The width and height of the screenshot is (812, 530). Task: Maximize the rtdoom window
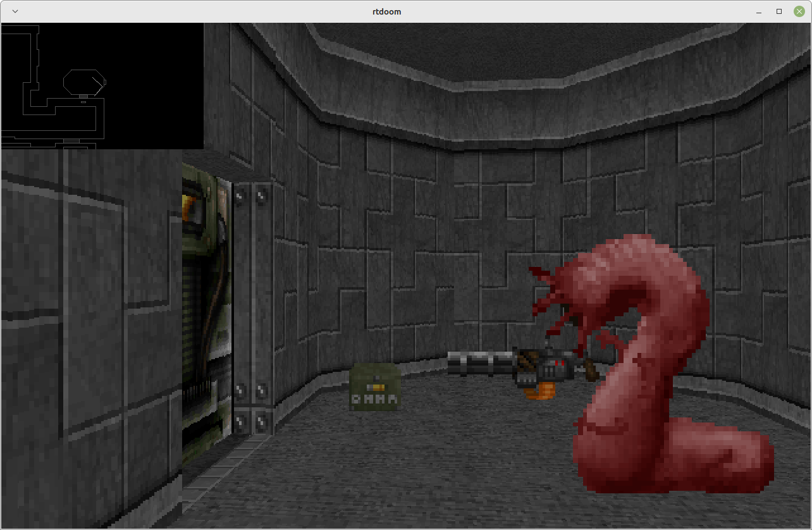point(779,11)
